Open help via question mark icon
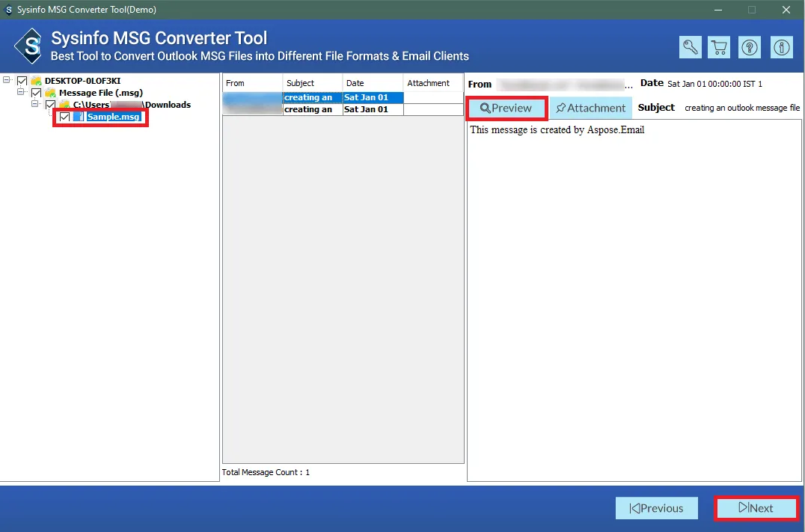Image resolution: width=805 pixels, height=532 pixels. tap(749, 47)
